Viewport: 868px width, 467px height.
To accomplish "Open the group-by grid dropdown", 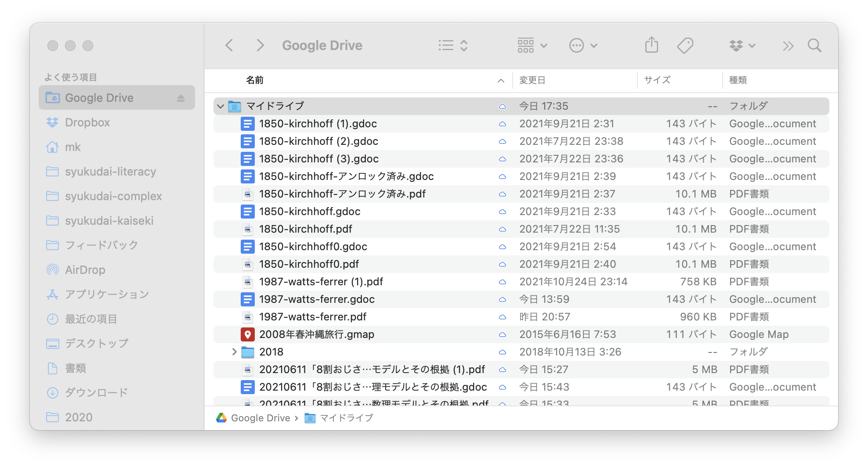I will pos(532,45).
